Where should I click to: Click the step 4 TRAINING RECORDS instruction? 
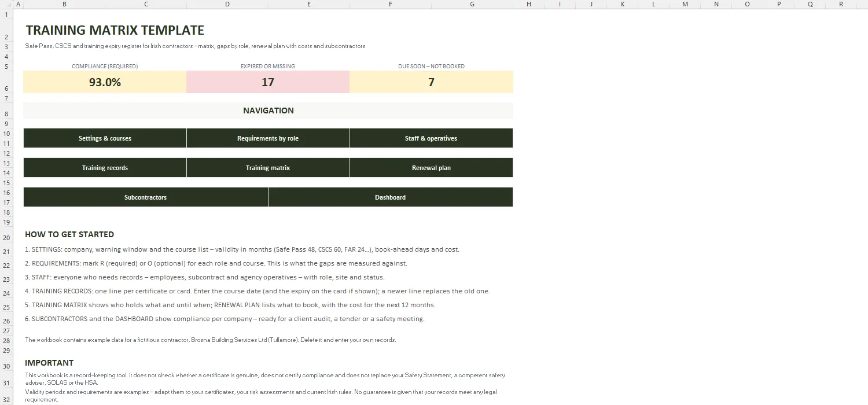point(258,291)
